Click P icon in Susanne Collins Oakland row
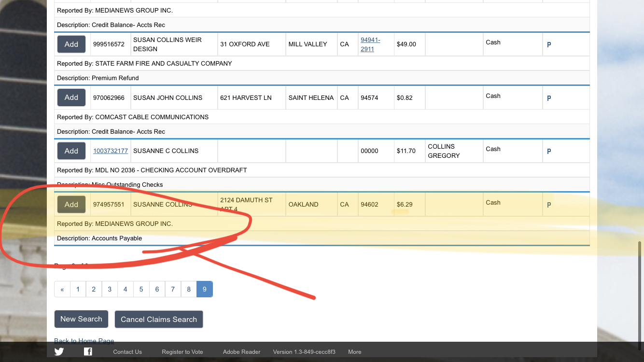644x362 pixels. click(x=549, y=205)
